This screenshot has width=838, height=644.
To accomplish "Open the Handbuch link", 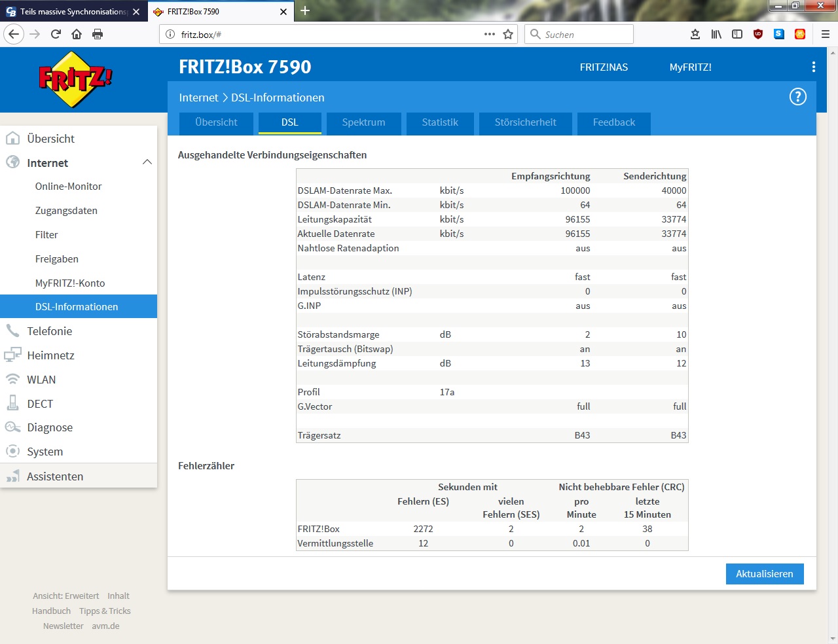I will click(x=51, y=611).
